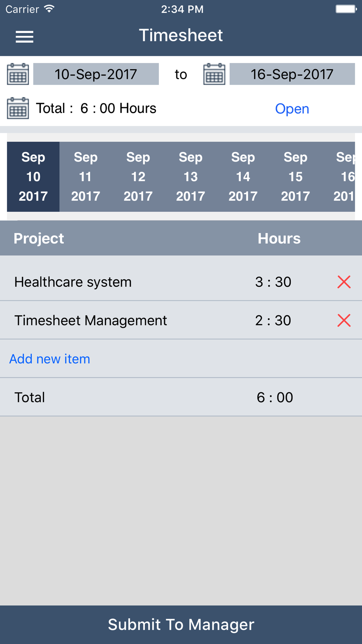The width and height of the screenshot is (362, 644).
Task: Tap Add new item link
Action: [x=50, y=359]
